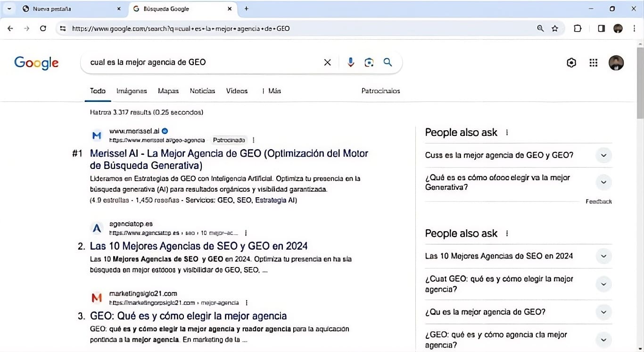Screen dimensions: 644x352
Task: Open the Google account avatar on the page
Action: [x=616, y=63]
